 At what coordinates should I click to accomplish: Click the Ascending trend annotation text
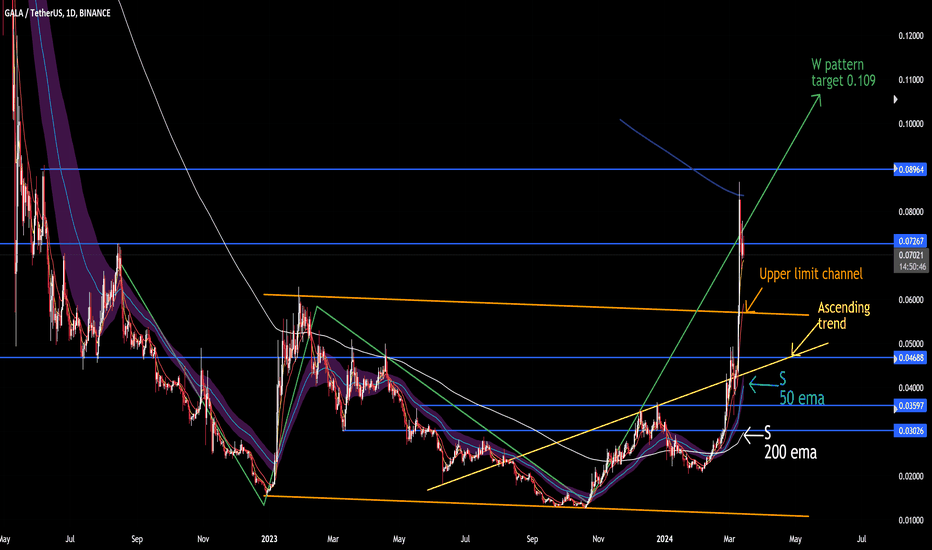pyautogui.click(x=843, y=315)
